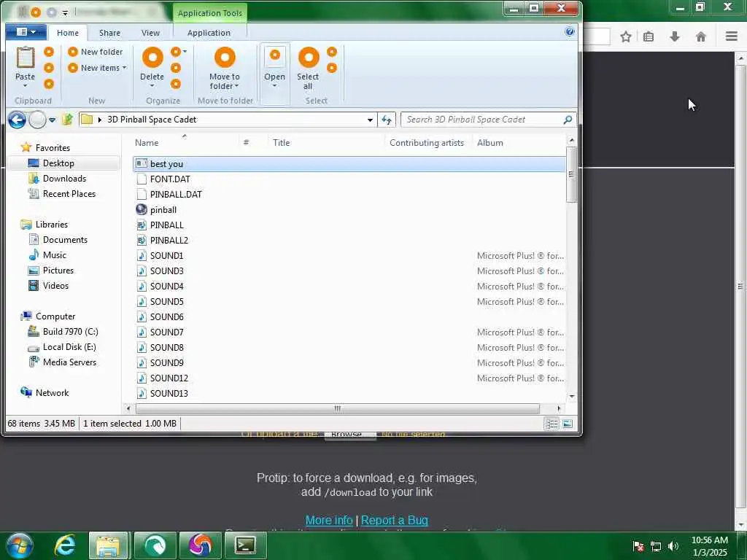Open the More info link in browser
747x560 pixels.
[329, 520]
